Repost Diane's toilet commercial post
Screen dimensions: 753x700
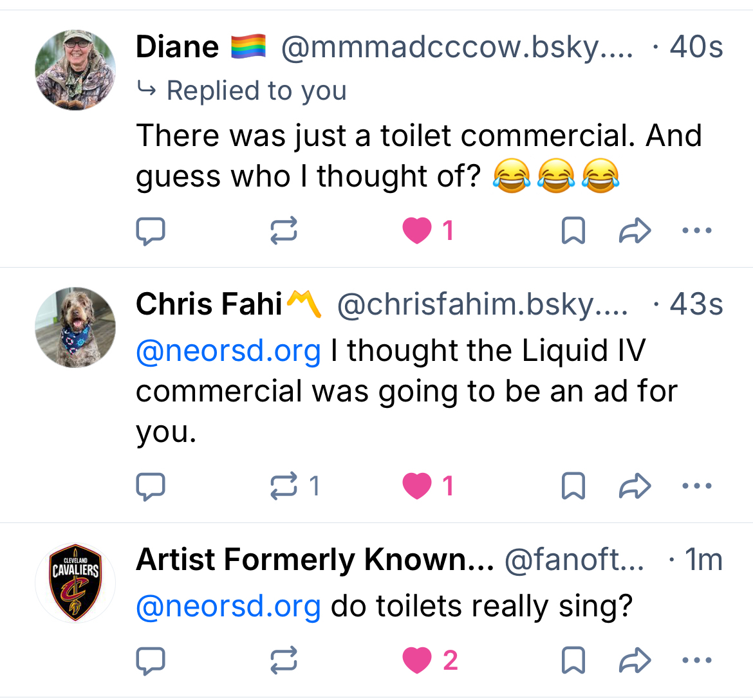pyautogui.click(x=283, y=230)
